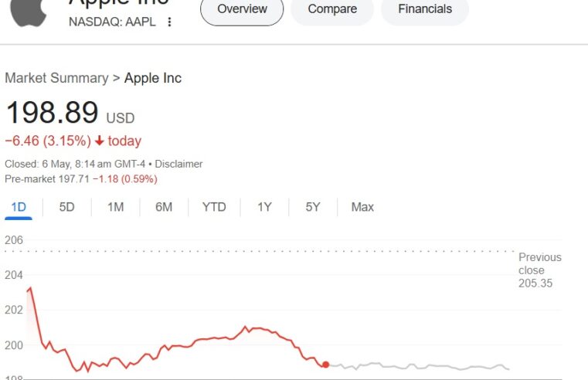Open the three-dot menu next to AAPL

coord(169,22)
